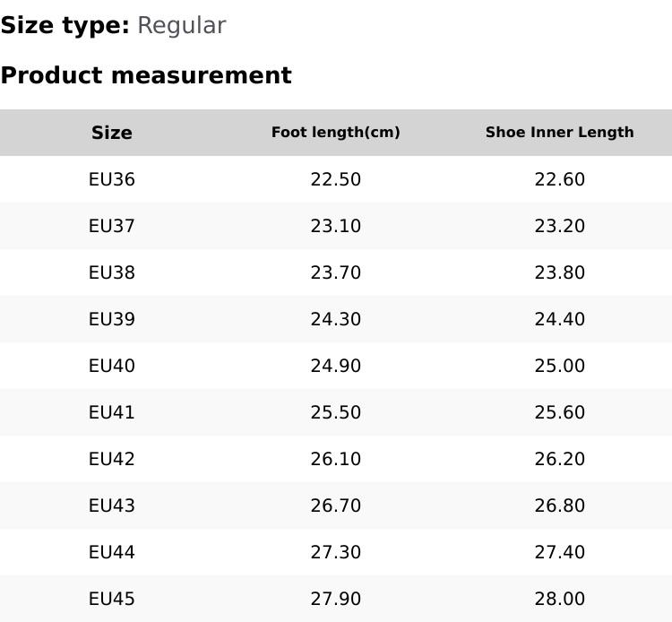
Task: Select the EU41 size cell
Action: pos(112,412)
